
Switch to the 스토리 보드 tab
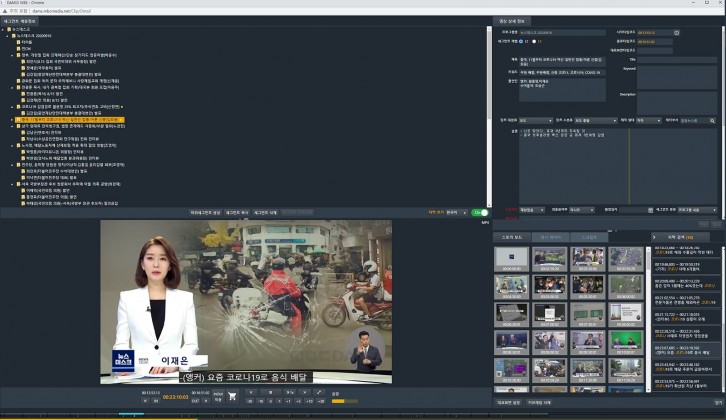[511, 236]
